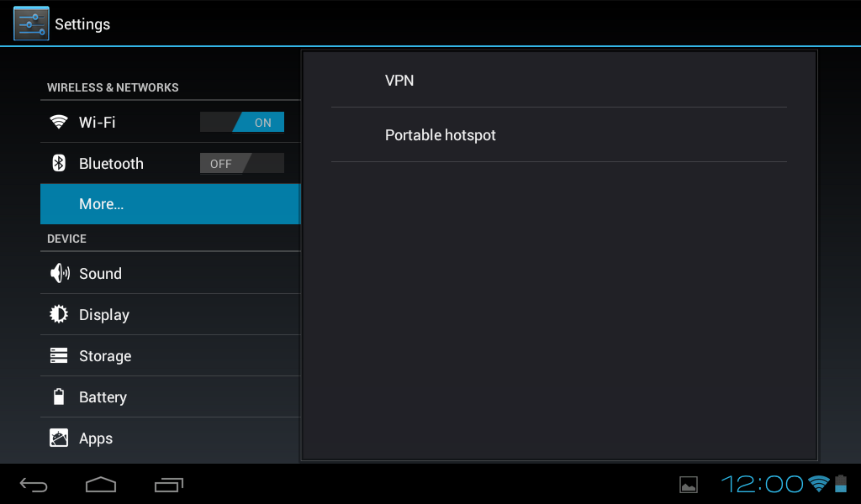Tap the Settings app icon in header

31,24
